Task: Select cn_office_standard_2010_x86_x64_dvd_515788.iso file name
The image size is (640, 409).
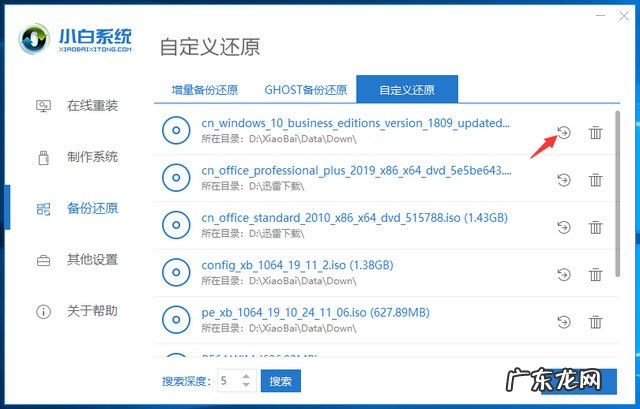Action: click(x=354, y=218)
